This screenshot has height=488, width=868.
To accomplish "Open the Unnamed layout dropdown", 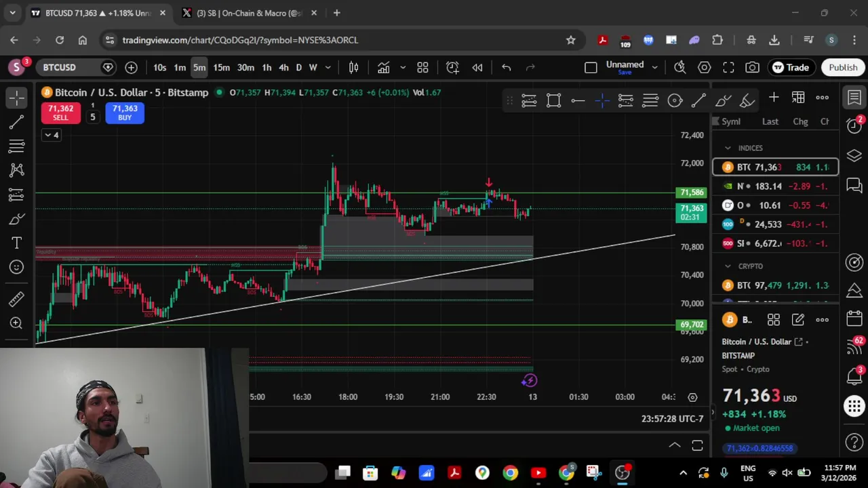I will click(654, 67).
